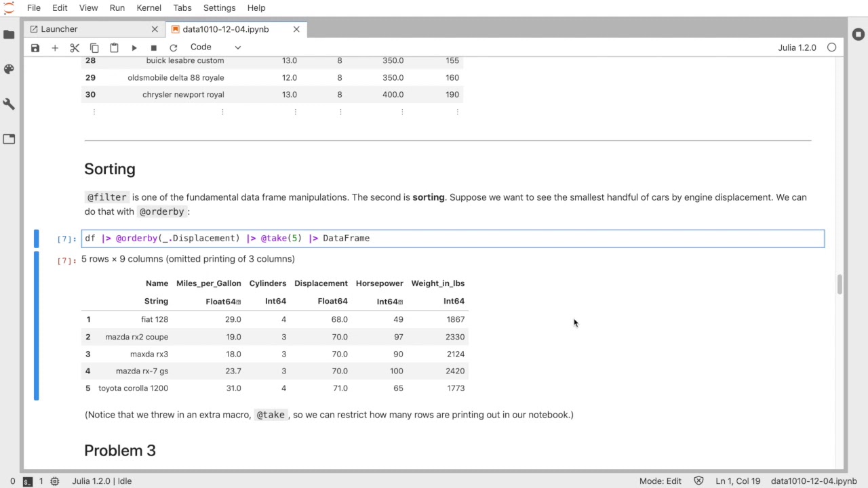Image resolution: width=868 pixels, height=488 pixels.
Task: Paste cells from the clipboard icon
Action: tap(114, 47)
